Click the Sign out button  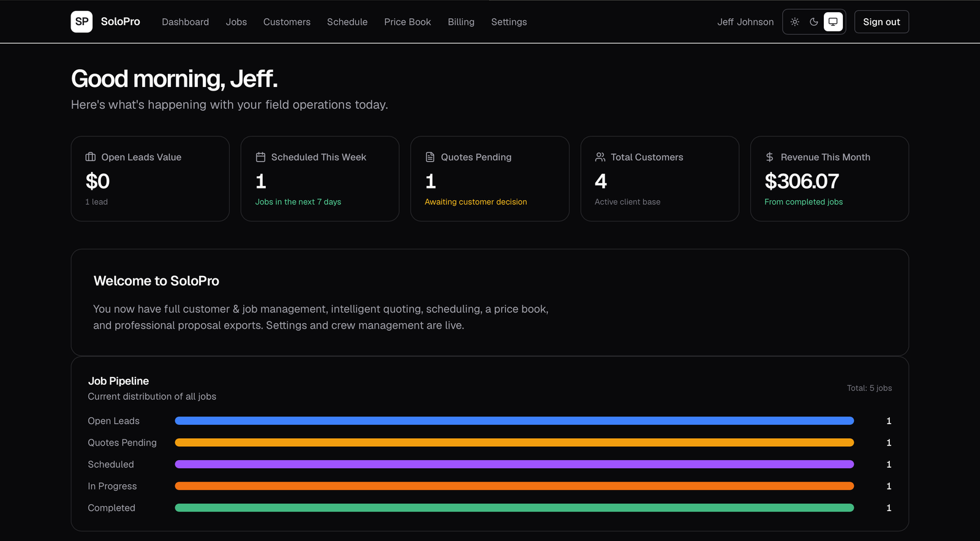881,22
